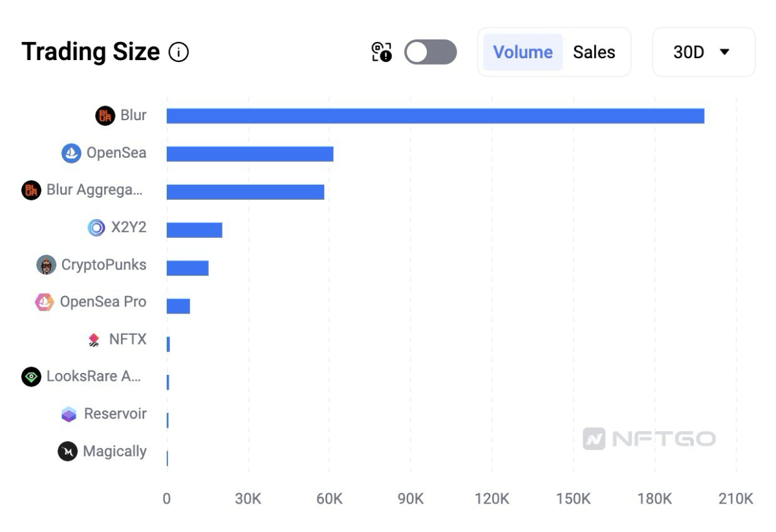Click the Blur marketplace logo icon
Viewport: 776px width, 532px height.
click(x=105, y=116)
